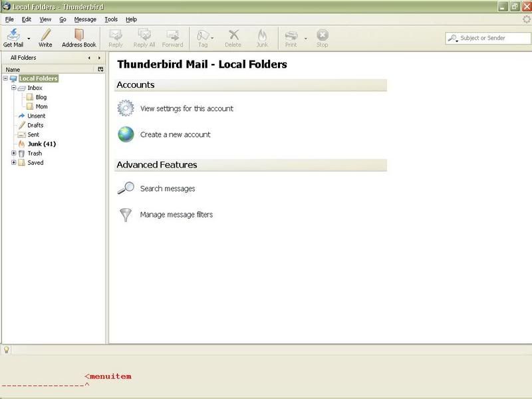Click the Junk flame toolbar icon
The image size is (532, 399).
[262, 35]
